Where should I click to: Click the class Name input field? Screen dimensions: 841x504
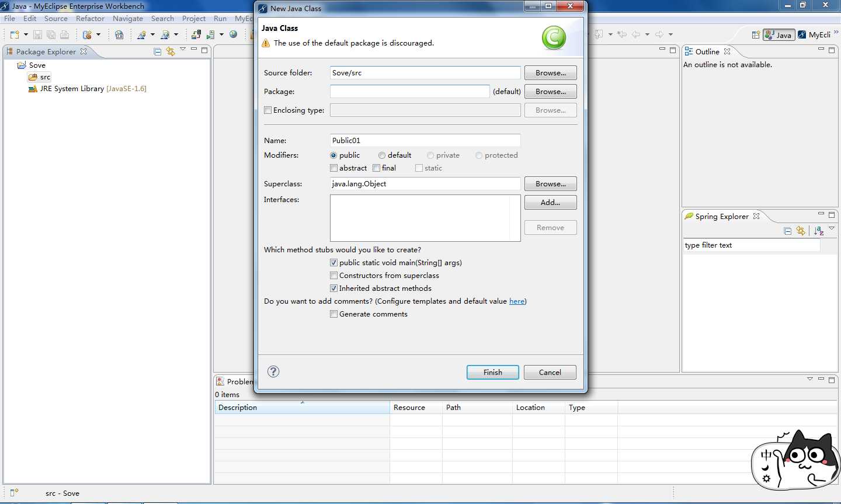pos(425,141)
